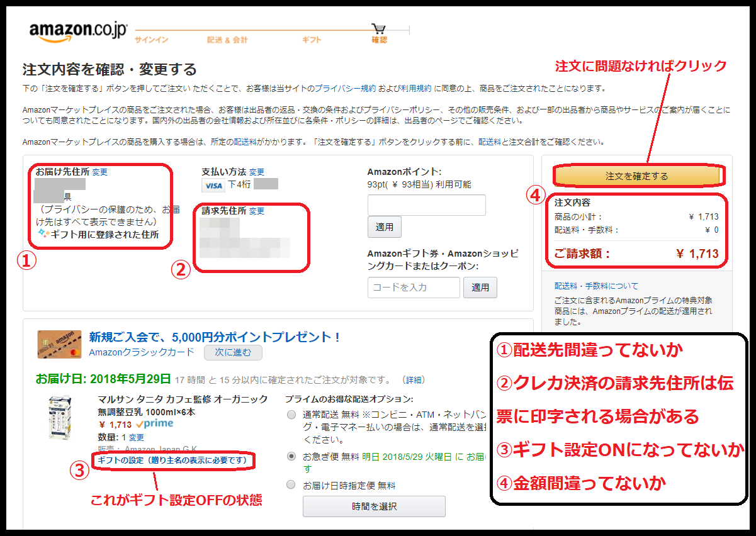Click the prime badge next to price
This screenshot has width=756, height=536.
click(x=154, y=424)
